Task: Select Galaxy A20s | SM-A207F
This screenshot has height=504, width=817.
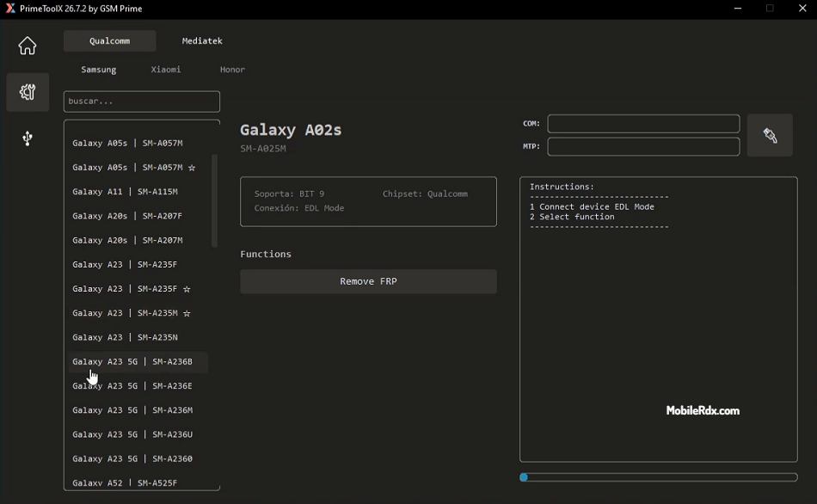Action: [x=138, y=216]
